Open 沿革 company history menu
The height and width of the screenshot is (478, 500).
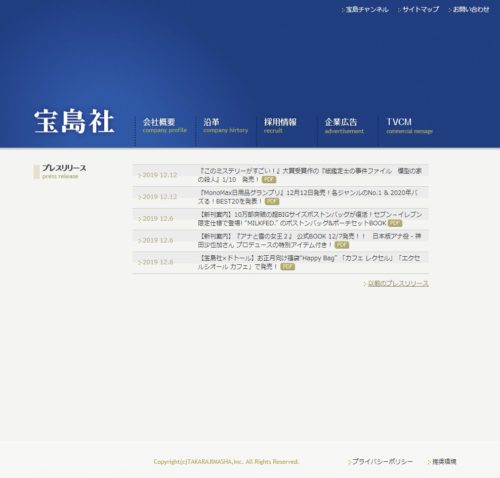pos(225,126)
